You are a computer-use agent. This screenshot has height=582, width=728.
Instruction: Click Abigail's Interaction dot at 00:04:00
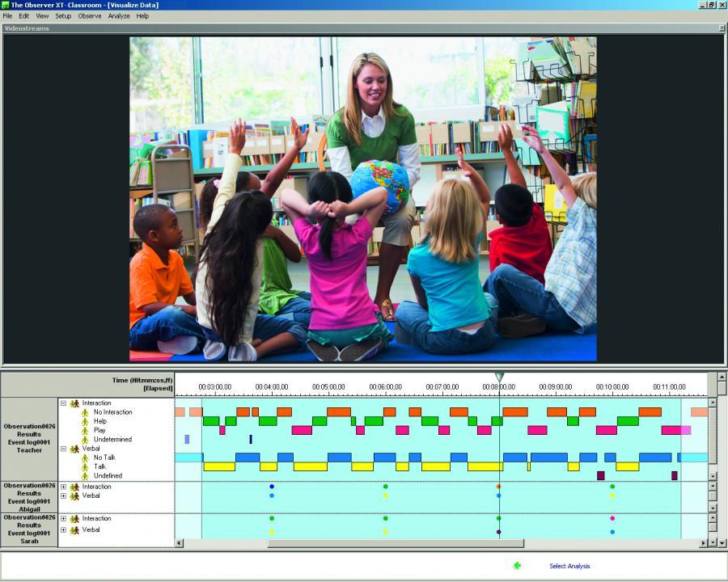[x=272, y=487]
